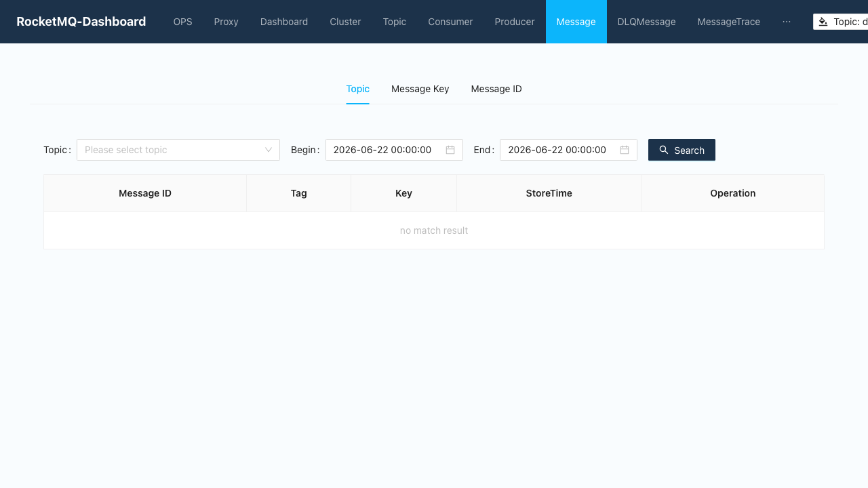Switch to the Message Key tab
This screenshot has width=868, height=488.
pyautogui.click(x=420, y=89)
